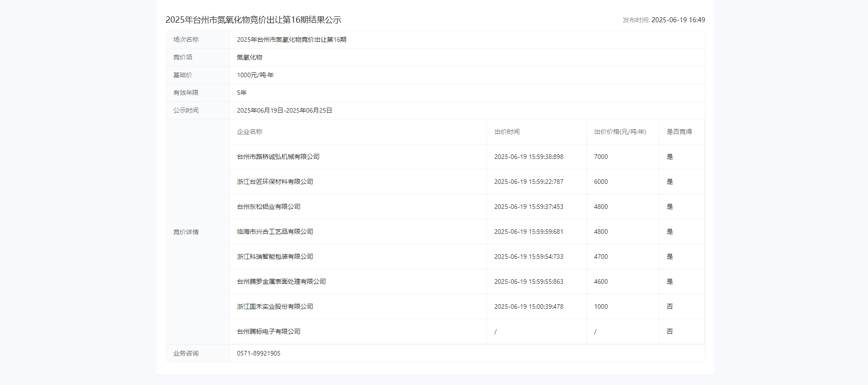The image size is (868, 385).
Task: Click bid time 2025-06-19 15:59:22:787
Action: (x=529, y=182)
